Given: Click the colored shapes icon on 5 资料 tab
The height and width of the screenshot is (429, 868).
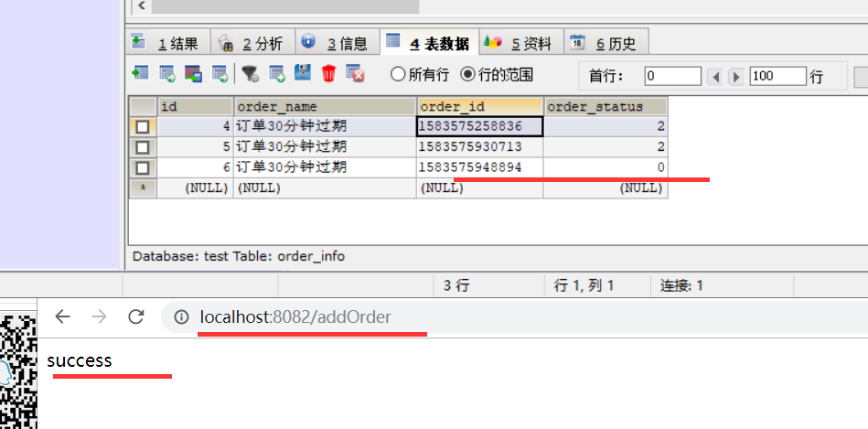Looking at the screenshot, I should pyautogui.click(x=493, y=41).
